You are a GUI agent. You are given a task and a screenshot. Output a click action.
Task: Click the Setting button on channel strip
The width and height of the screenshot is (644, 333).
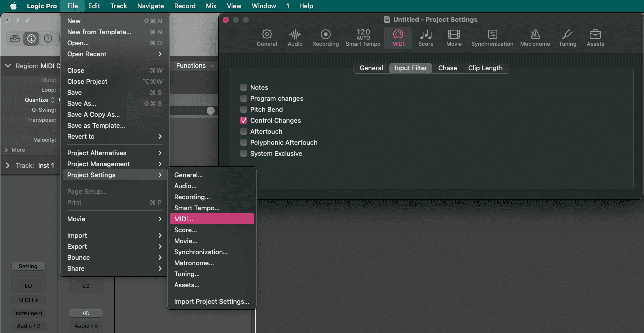tap(28, 266)
